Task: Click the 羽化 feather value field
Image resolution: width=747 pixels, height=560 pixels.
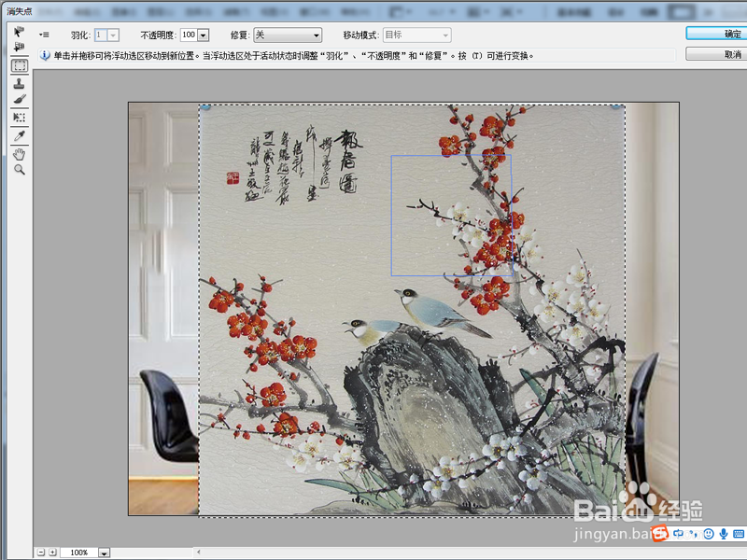Action: click(x=101, y=35)
